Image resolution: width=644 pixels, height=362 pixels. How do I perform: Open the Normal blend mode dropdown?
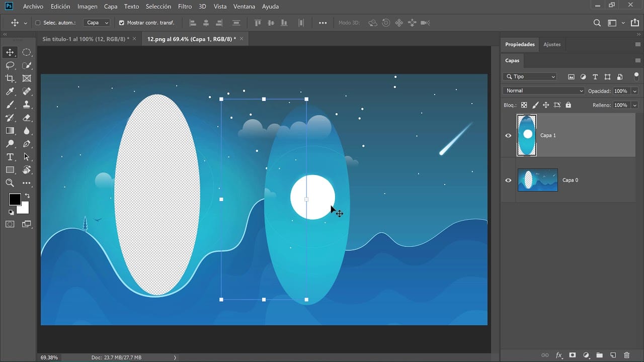click(544, 91)
